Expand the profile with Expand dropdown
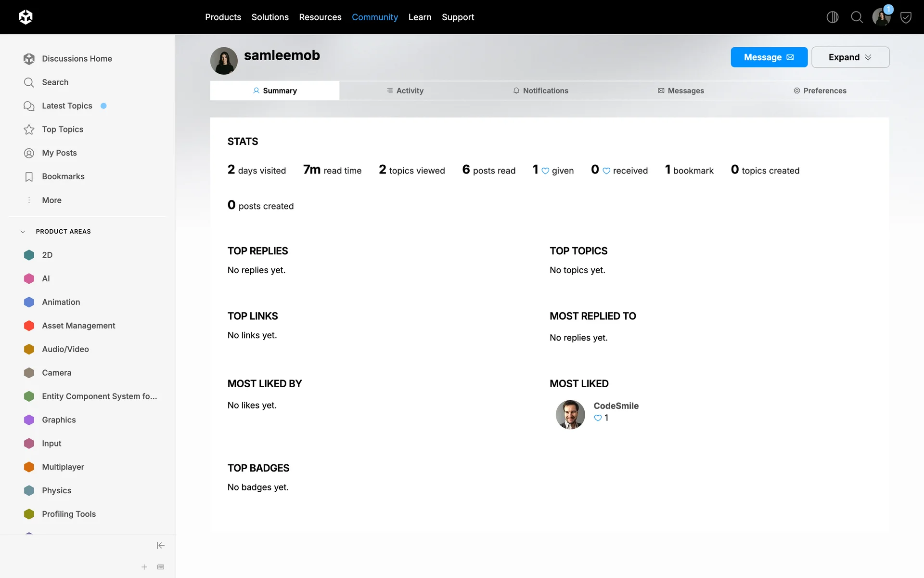This screenshot has width=924, height=578. (x=850, y=57)
